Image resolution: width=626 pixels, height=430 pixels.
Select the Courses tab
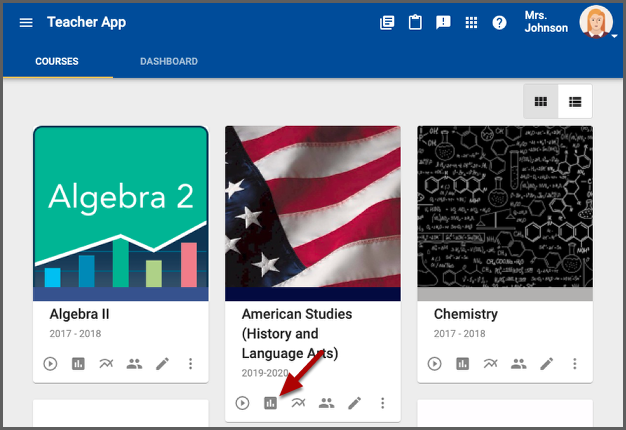pyautogui.click(x=57, y=61)
